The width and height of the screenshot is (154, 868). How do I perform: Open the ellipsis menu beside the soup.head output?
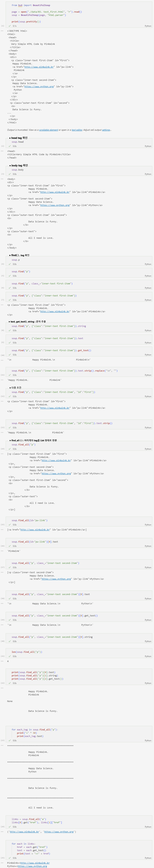(2, 151)
